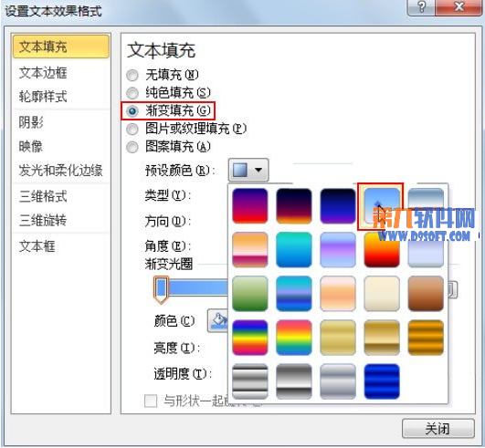The image size is (485, 448).
Task: Pick yellow-to-dark-red fire preset gradient
Action: pos(382,250)
